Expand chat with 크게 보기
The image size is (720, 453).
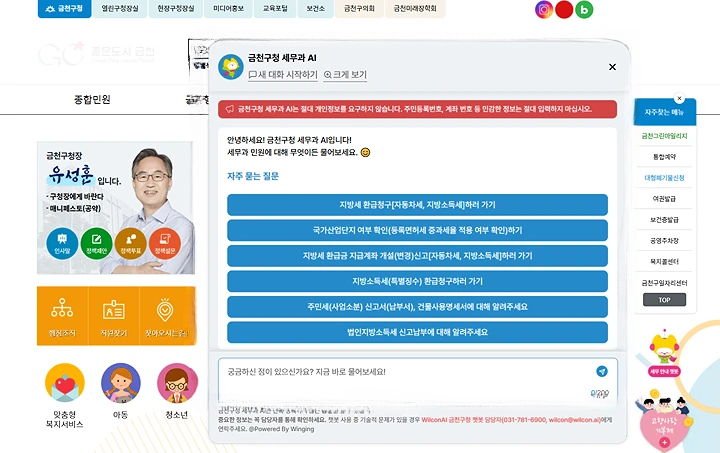click(345, 75)
